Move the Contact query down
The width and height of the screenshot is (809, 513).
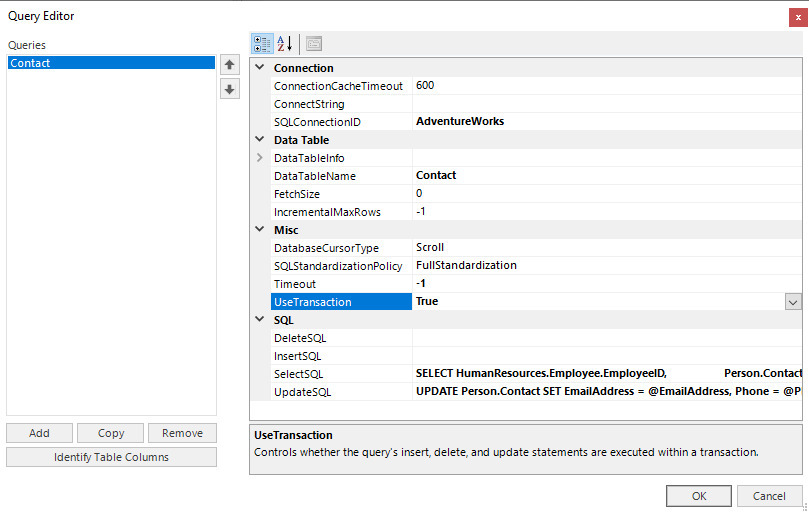point(230,89)
